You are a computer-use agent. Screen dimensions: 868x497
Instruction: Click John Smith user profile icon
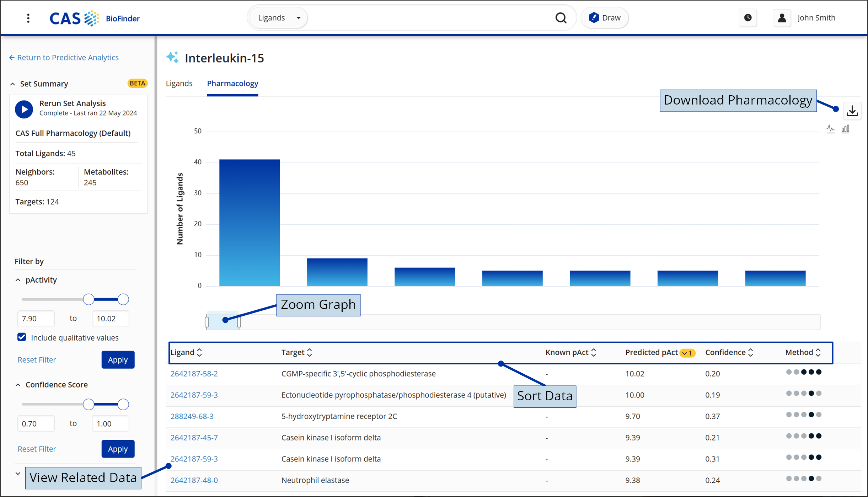click(782, 18)
